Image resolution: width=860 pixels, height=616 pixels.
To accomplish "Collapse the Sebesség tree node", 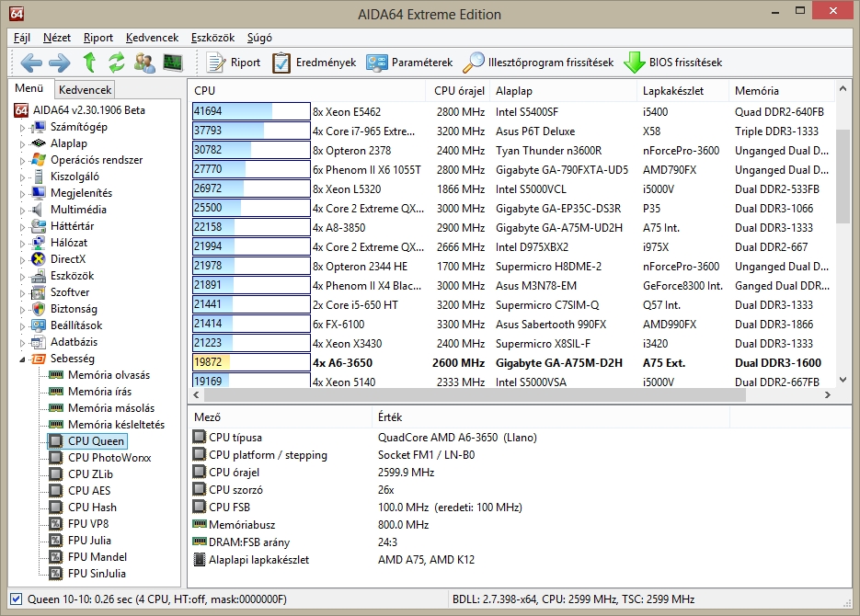I will [x=22, y=359].
